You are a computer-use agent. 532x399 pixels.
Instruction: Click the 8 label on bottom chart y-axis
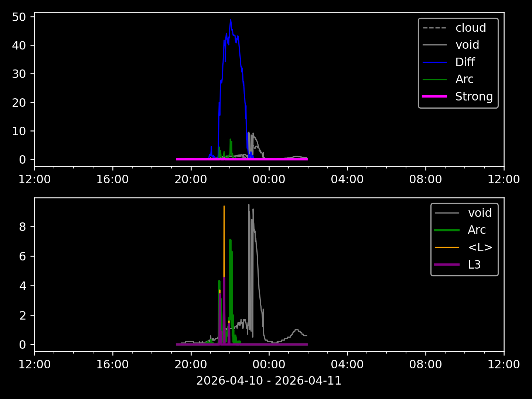pos(23,227)
